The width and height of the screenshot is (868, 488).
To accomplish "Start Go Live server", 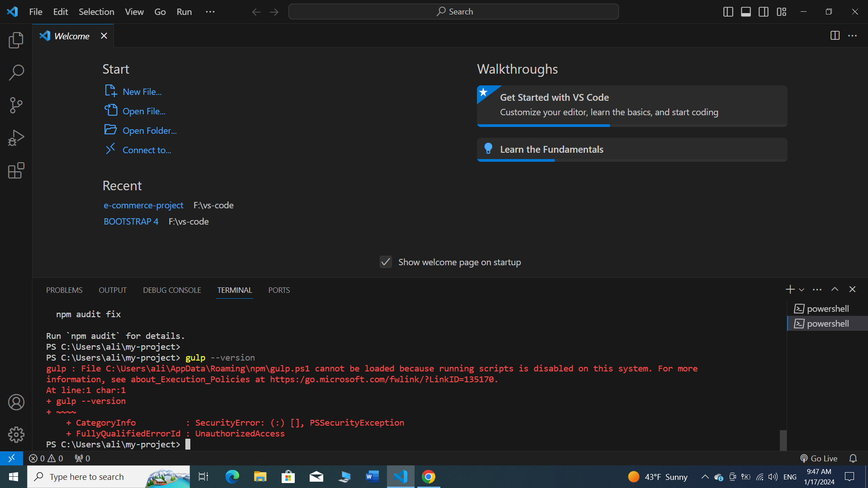I will click(819, 458).
